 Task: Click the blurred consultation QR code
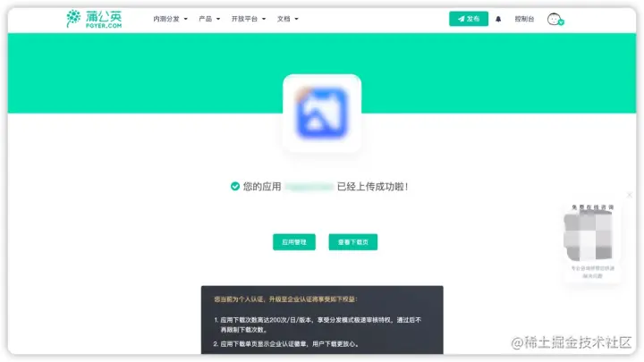click(x=589, y=237)
